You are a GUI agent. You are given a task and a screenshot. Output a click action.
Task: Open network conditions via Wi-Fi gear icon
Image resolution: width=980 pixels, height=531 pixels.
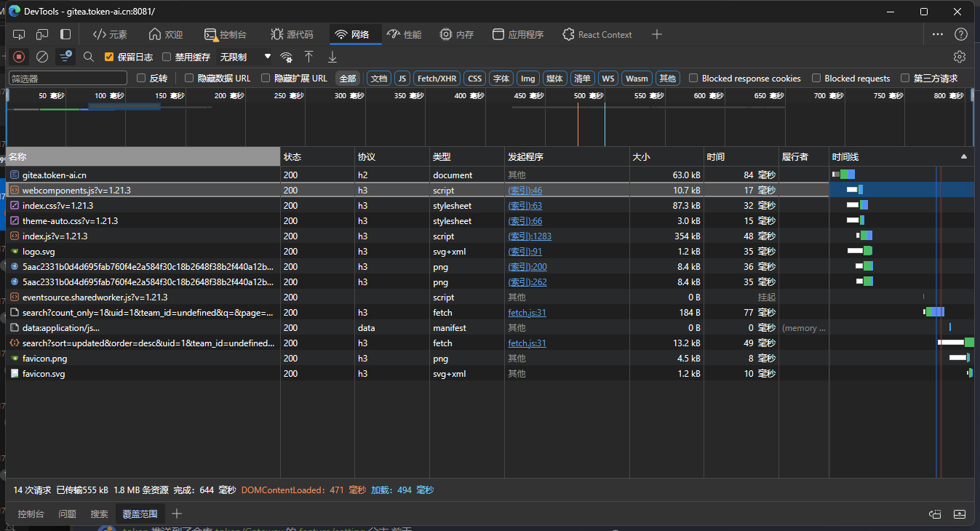[x=287, y=57]
